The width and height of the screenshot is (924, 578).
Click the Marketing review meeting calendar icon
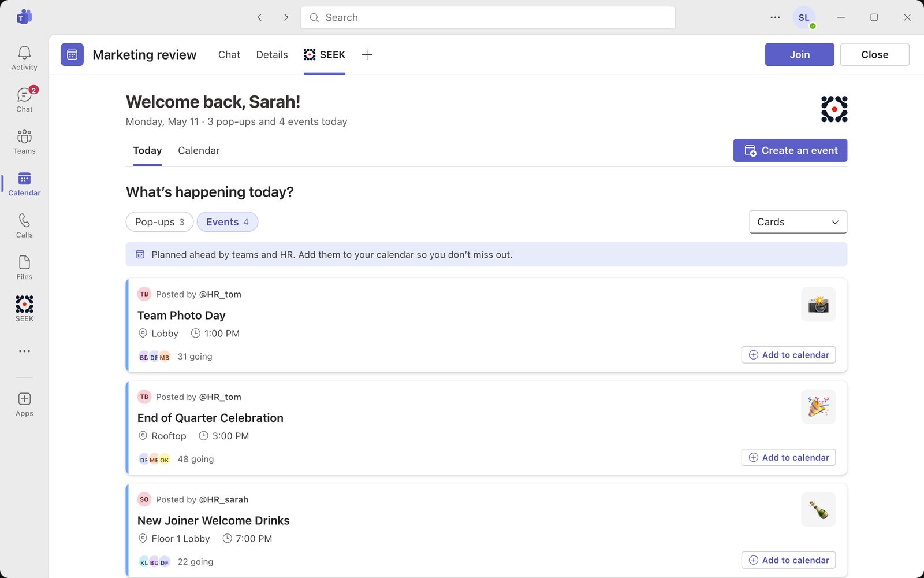tap(72, 54)
